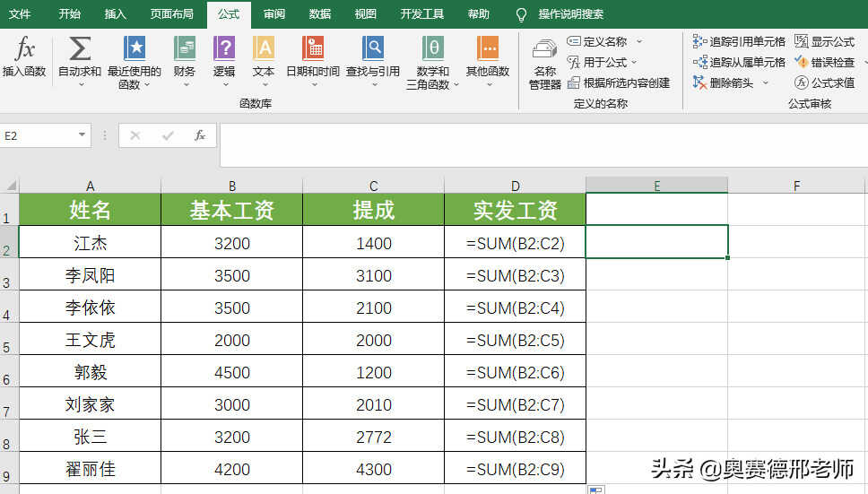Screen dimensions: 868x494
Task: Select column E header
Action: coord(656,186)
